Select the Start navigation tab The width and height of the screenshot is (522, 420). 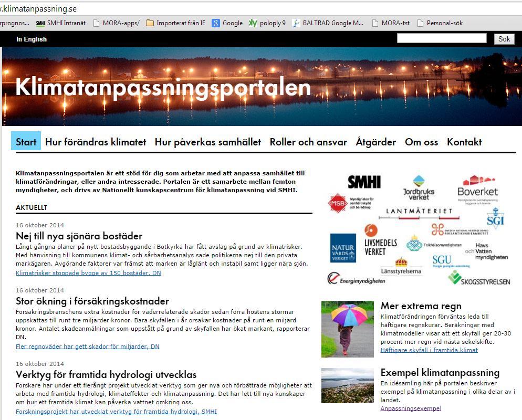coord(26,141)
